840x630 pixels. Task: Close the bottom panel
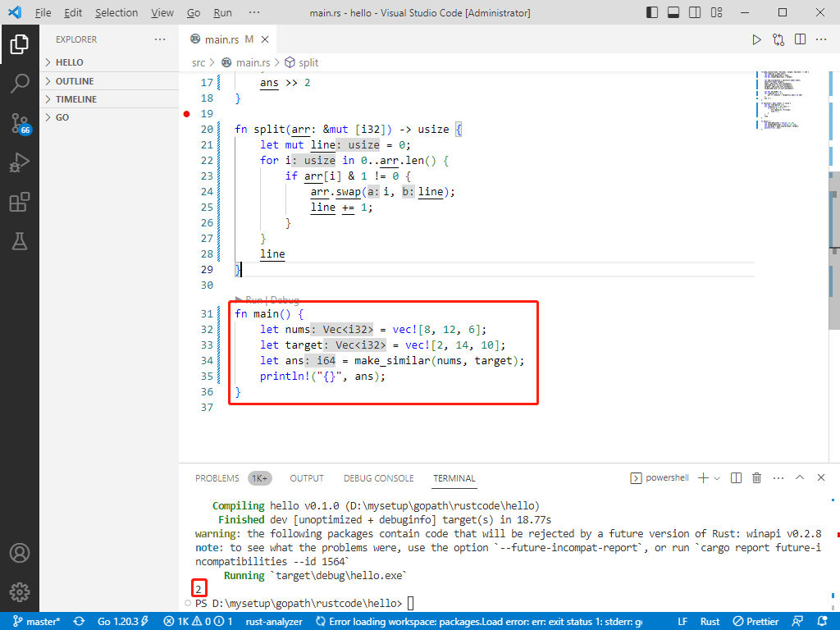coord(820,477)
